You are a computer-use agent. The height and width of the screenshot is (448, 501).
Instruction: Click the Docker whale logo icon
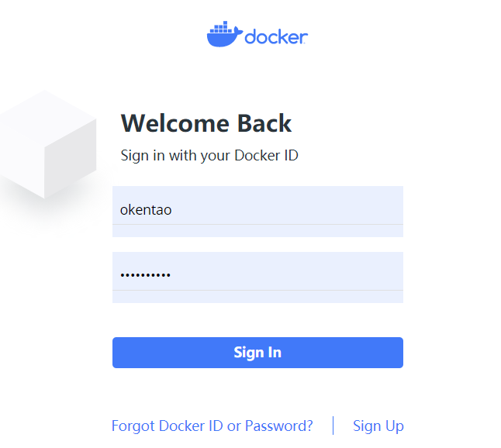[225, 34]
